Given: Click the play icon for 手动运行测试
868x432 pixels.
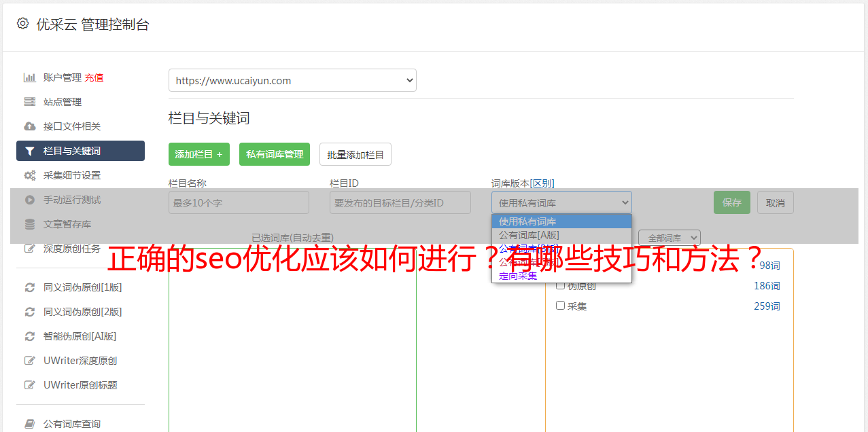Looking at the screenshot, I should pyautogui.click(x=29, y=200).
